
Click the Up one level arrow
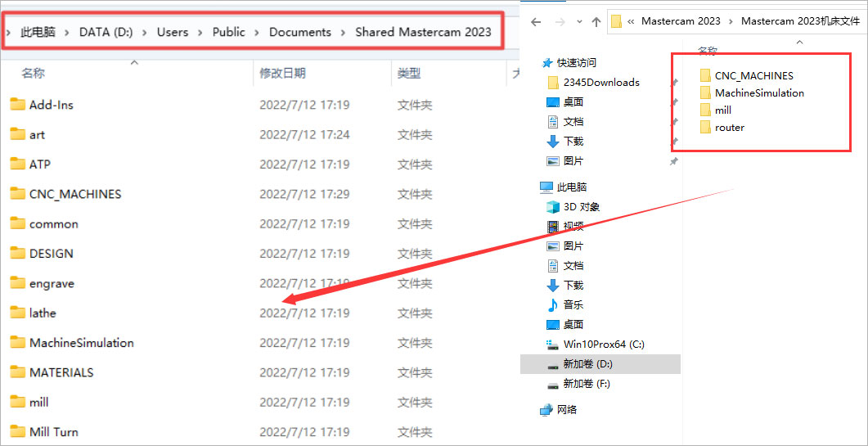pyautogui.click(x=596, y=21)
